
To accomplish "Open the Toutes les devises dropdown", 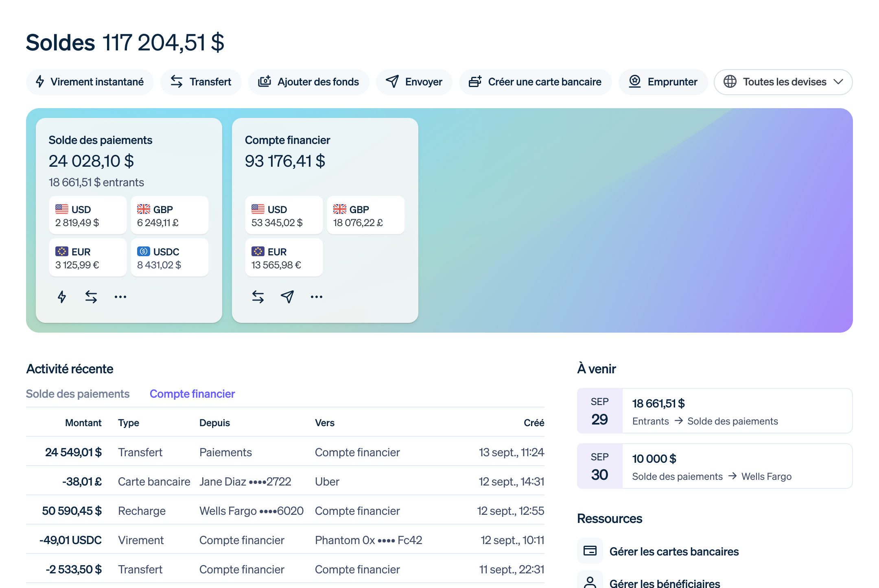I will [x=783, y=82].
